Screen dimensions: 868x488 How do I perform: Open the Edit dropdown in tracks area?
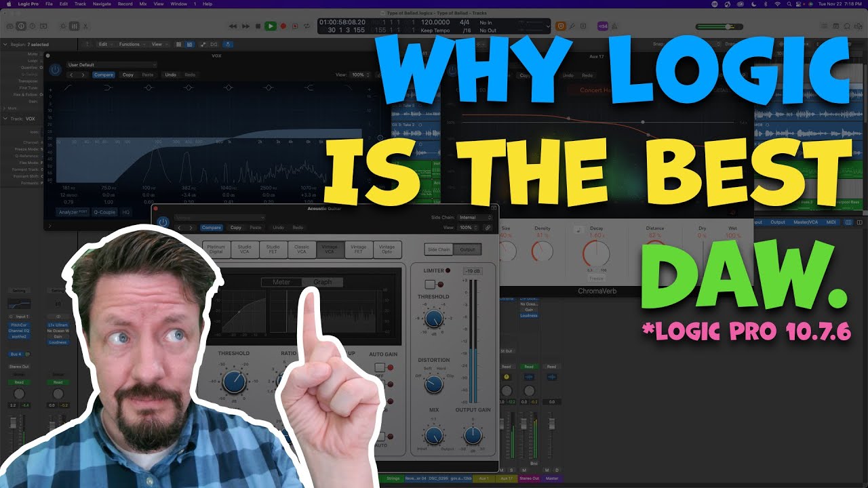click(105, 44)
